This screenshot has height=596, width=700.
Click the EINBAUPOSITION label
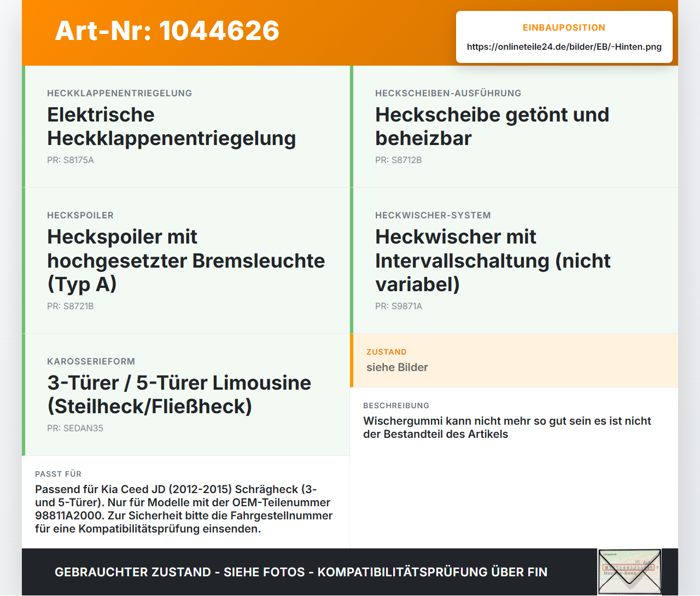click(564, 27)
